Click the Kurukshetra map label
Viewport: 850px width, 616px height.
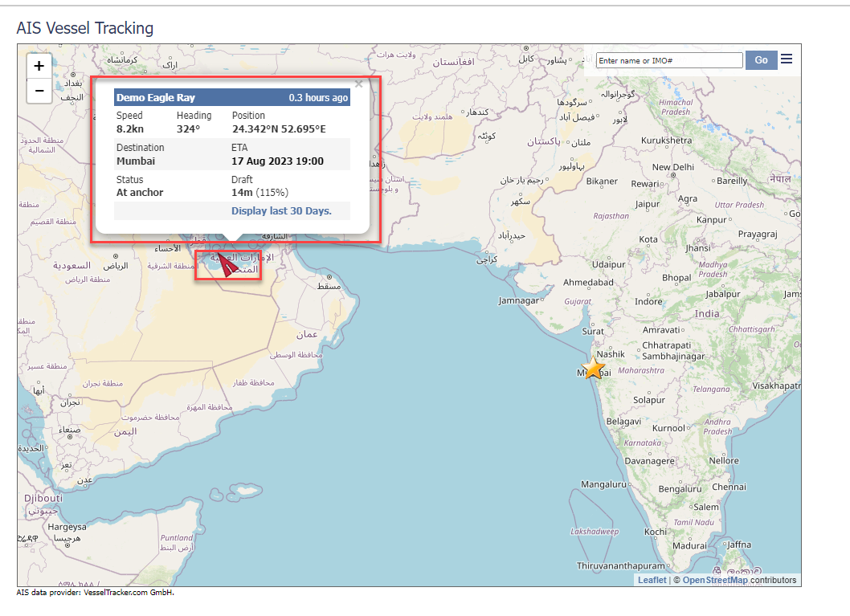pos(666,141)
